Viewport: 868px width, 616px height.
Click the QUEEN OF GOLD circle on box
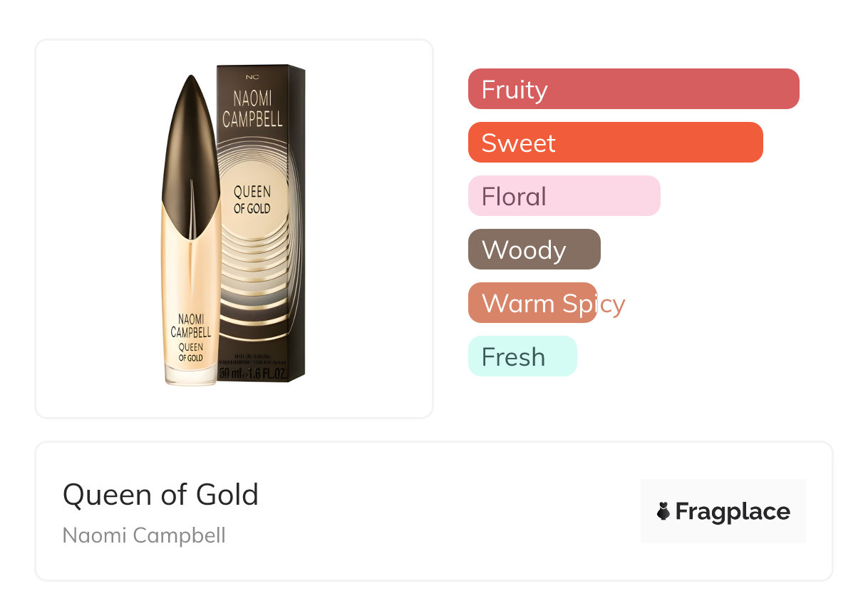coord(252,200)
